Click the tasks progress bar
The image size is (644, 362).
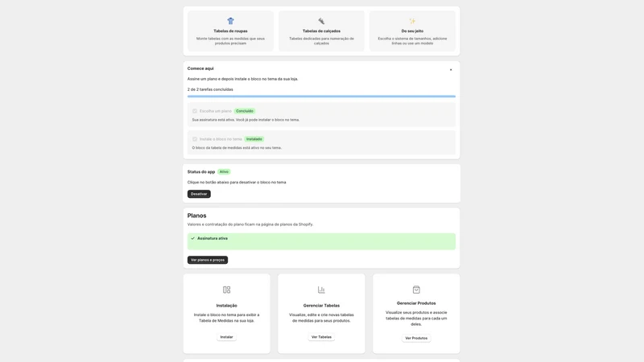coord(321,97)
